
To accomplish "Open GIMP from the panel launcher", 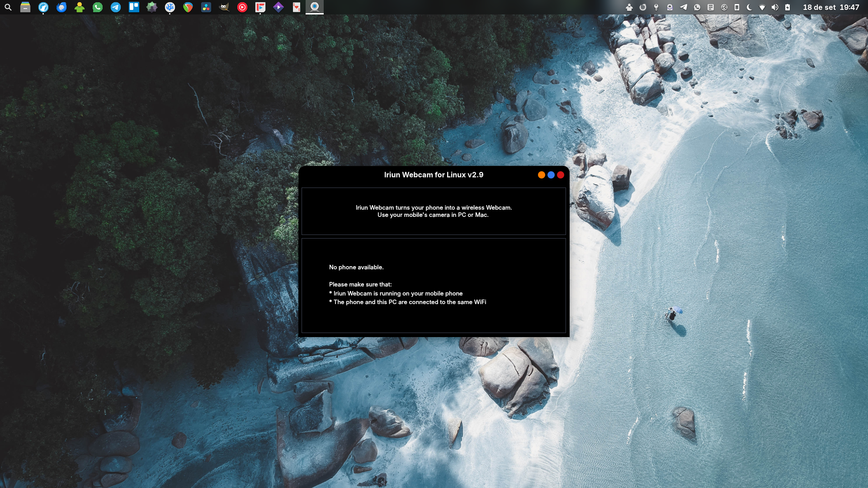I will pos(224,7).
